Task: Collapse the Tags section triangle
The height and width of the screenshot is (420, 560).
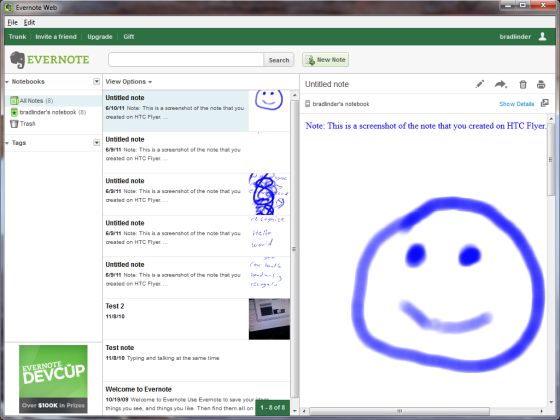Action: click(7, 143)
